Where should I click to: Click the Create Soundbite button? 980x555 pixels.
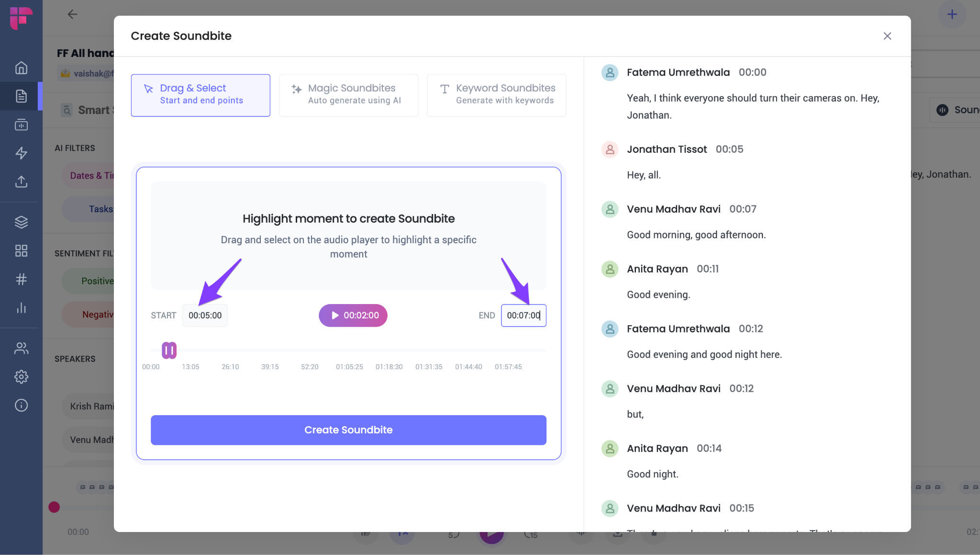pyautogui.click(x=348, y=430)
